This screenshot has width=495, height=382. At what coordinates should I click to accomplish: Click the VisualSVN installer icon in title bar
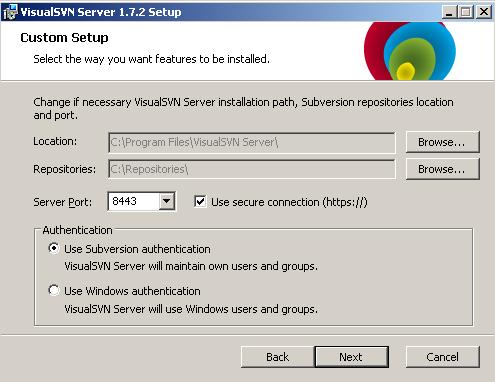[x=9, y=12]
